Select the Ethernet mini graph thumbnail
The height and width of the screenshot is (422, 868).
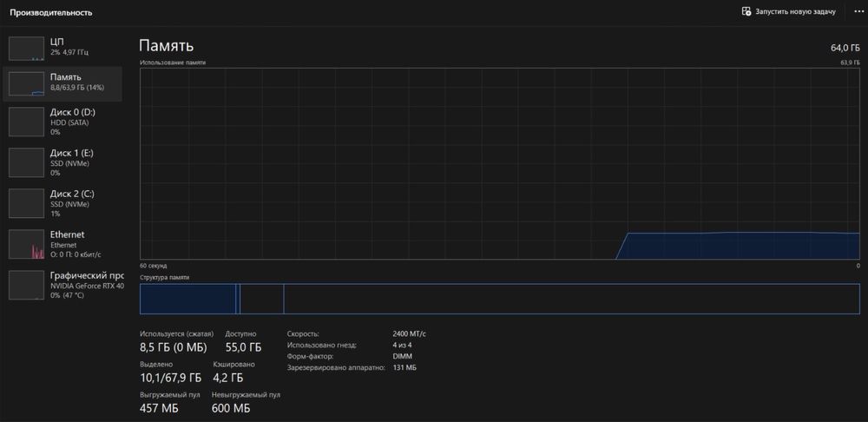click(27, 244)
